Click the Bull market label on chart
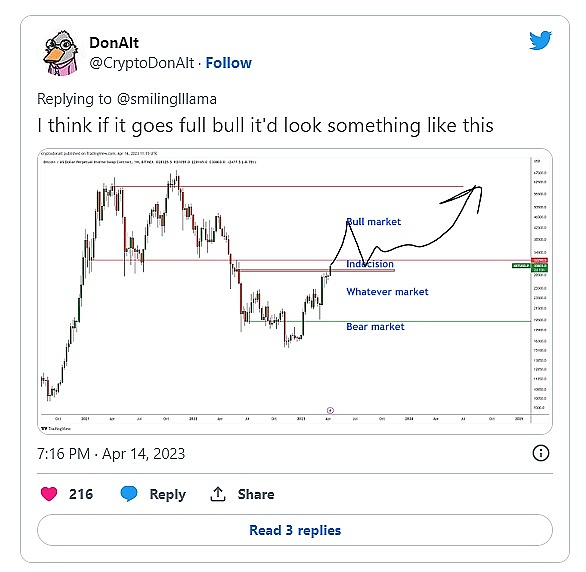The height and width of the screenshot is (572, 586). point(373,222)
